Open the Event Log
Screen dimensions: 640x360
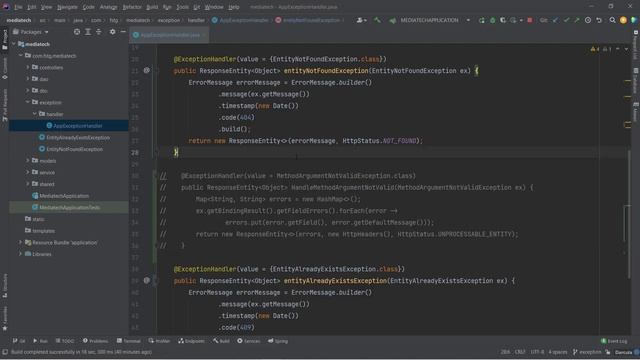614,341
